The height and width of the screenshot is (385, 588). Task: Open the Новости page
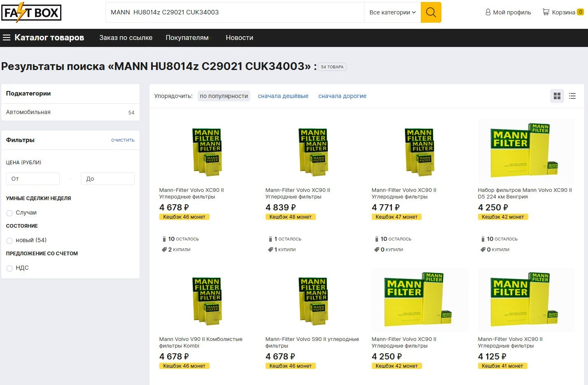239,37
